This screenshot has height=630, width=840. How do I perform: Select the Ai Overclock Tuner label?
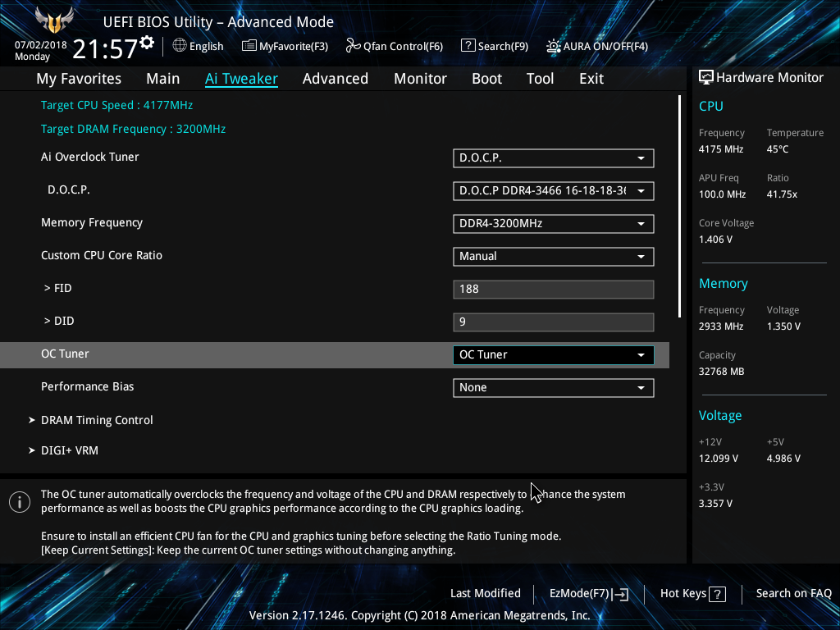pos(90,157)
